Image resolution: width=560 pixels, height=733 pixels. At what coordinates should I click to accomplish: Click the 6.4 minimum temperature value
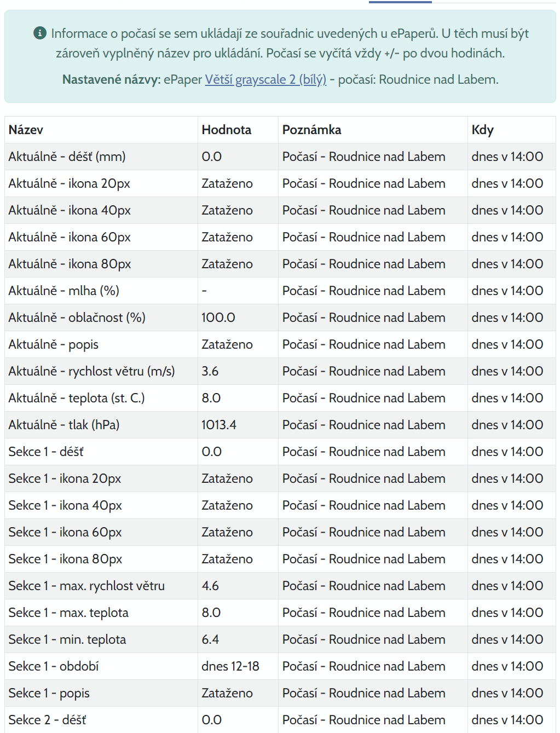[x=210, y=639]
